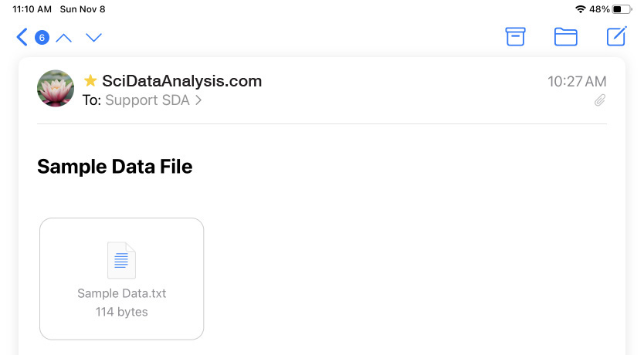Tap the Sample Data File subject line
This screenshot has height=355, width=644.
tap(114, 167)
